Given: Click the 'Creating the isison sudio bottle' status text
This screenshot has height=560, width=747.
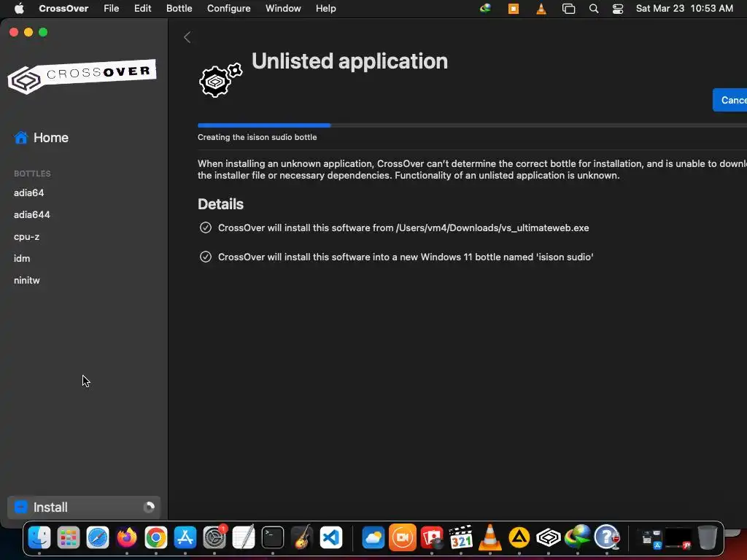Looking at the screenshot, I should pyautogui.click(x=258, y=137).
